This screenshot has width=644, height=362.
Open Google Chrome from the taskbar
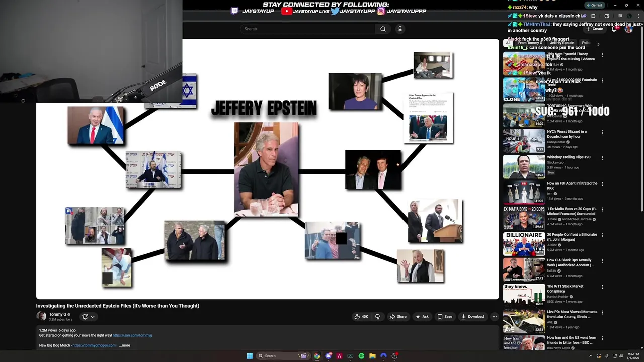(x=317, y=356)
